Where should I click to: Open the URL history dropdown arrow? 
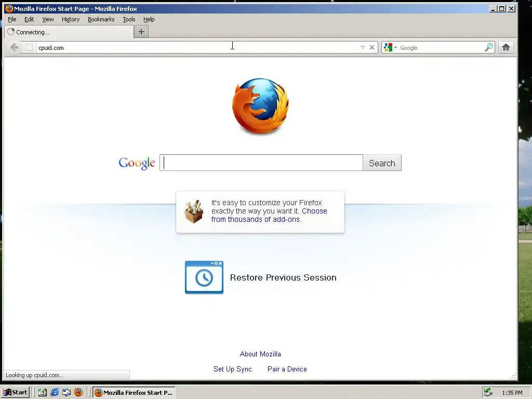point(363,47)
